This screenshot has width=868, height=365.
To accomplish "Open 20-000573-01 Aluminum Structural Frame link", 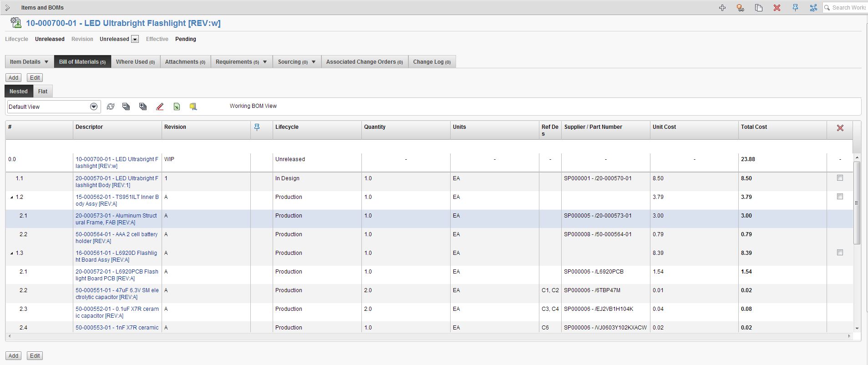I will click(116, 219).
